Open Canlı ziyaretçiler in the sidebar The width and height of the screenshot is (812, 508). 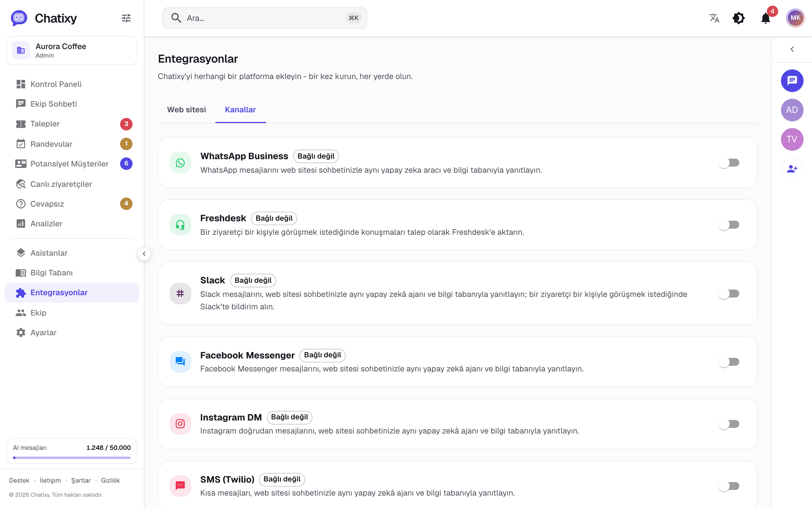(72, 184)
